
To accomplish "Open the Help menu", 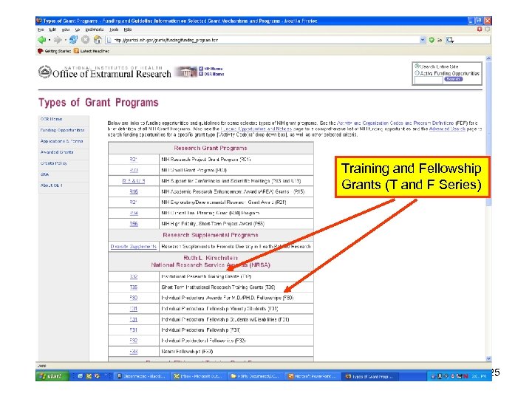I will tap(128, 30).
